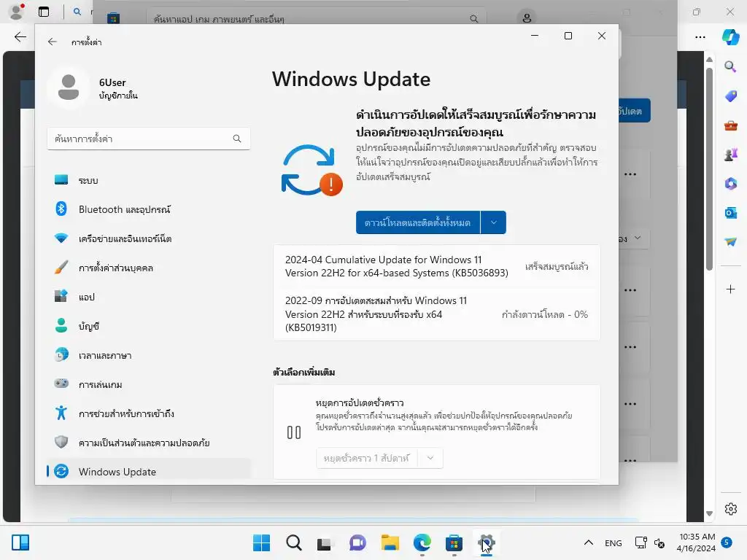Open หยุดชั่วคราว 1 สัปดาห์ pause button
Viewport: 747px width, 560px height.
click(x=366, y=458)
